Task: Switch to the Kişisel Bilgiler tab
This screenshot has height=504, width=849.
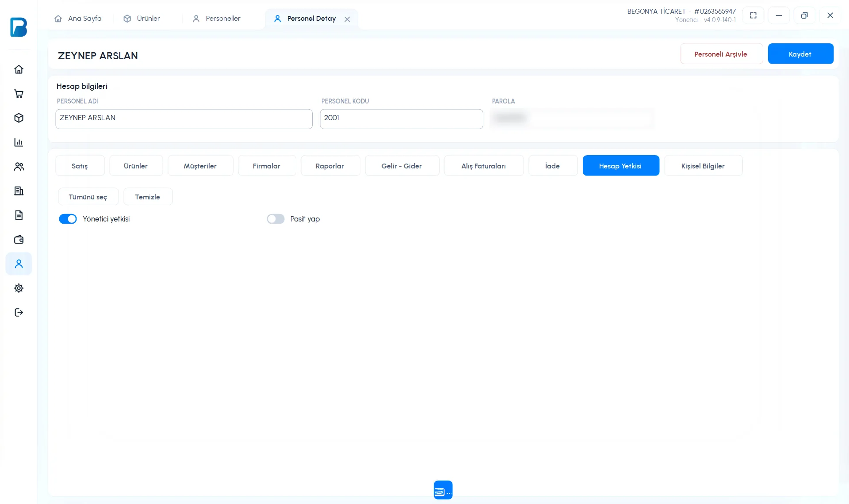Action: (x=703, y=166)
